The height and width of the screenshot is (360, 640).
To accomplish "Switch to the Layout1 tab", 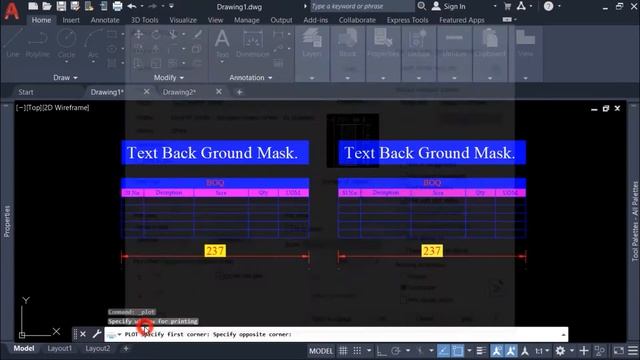I will pyautogui.click(x=60, y=349).
